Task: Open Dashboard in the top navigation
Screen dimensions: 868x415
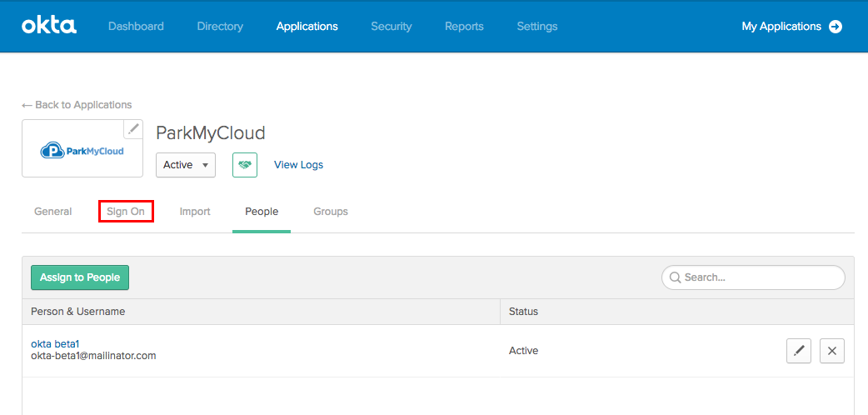Action: (136, 27)
